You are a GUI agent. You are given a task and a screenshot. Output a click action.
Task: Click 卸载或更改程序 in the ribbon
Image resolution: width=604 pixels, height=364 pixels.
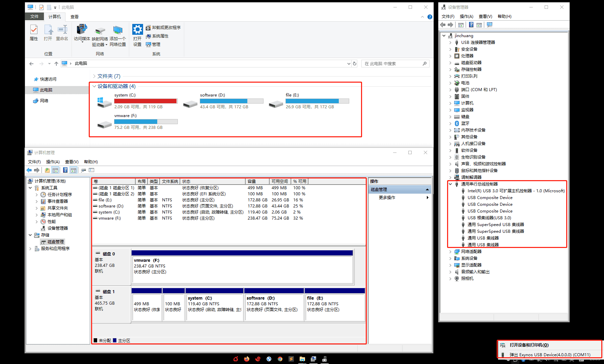click(x=163, y=28)
